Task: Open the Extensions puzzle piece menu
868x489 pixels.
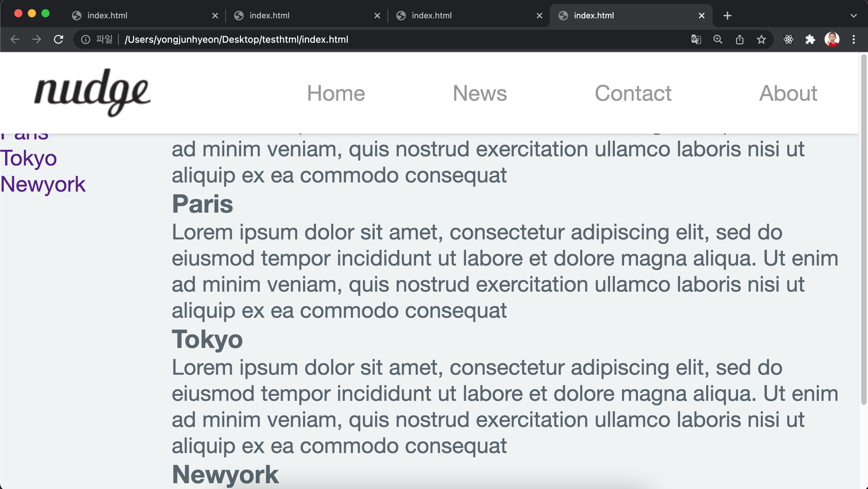Action: click(x=810, y=39)
